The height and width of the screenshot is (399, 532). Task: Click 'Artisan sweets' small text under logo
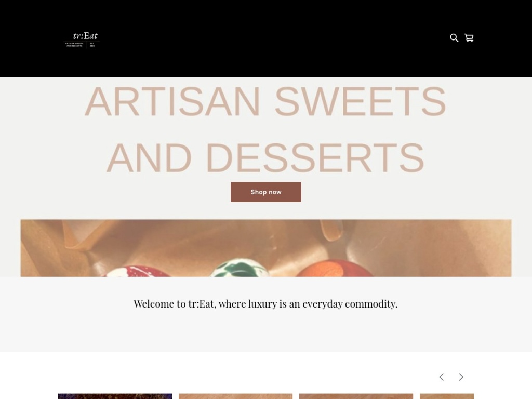[x=74, y=45]
